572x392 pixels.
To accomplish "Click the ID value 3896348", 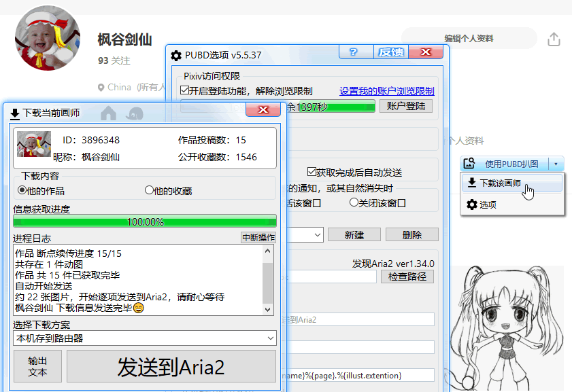I will pos(100,140).
